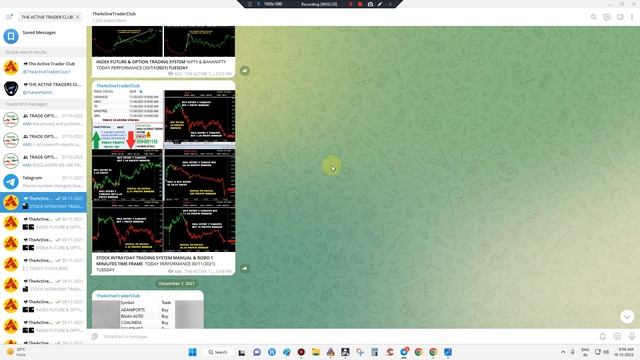
Task: Pause recording in the recorder toolbar
Action: pos(350,4)
